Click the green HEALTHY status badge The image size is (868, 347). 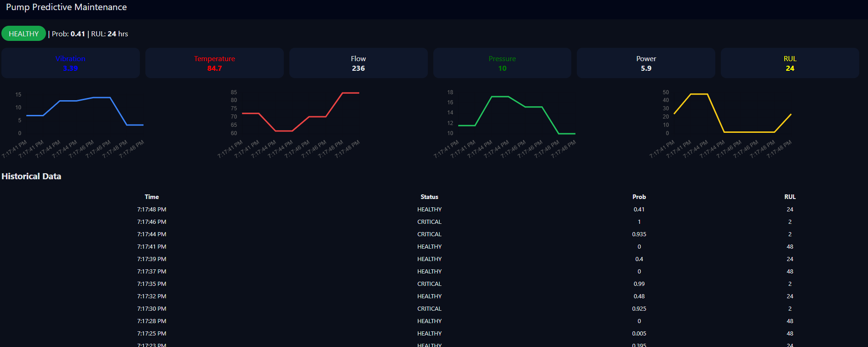[23, 34]
